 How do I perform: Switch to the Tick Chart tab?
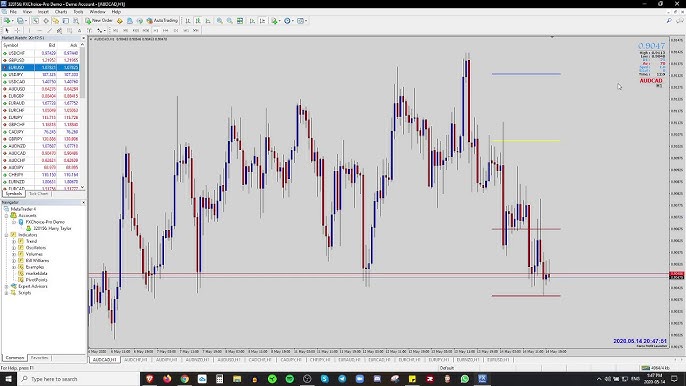(x=38, y=193)
